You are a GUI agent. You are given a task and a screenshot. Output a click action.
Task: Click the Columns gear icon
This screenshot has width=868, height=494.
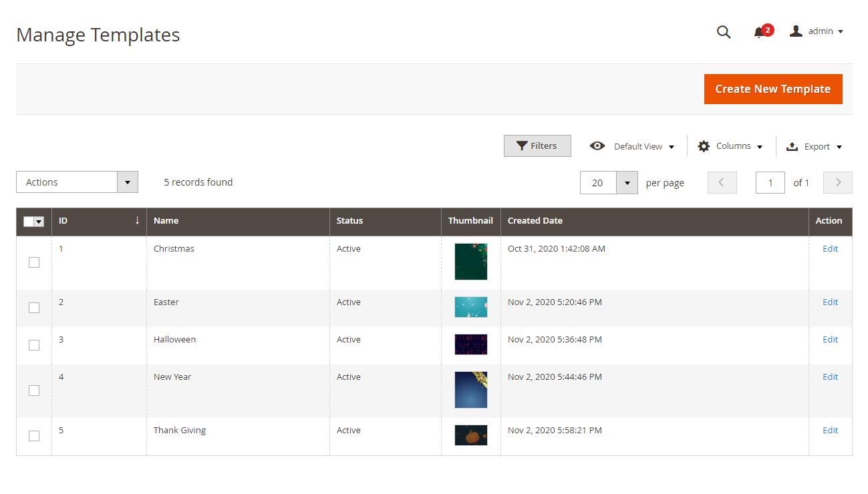click(704, 146)
